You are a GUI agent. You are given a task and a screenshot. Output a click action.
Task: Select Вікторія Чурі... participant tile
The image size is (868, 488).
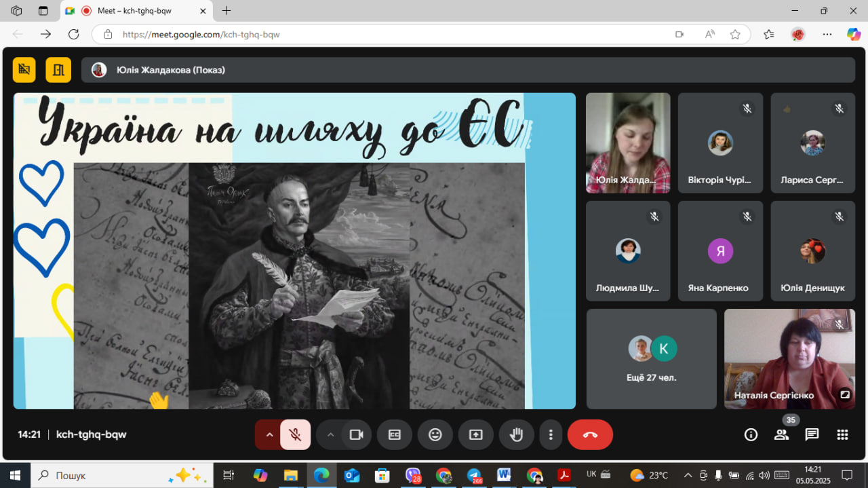[720, 143]
